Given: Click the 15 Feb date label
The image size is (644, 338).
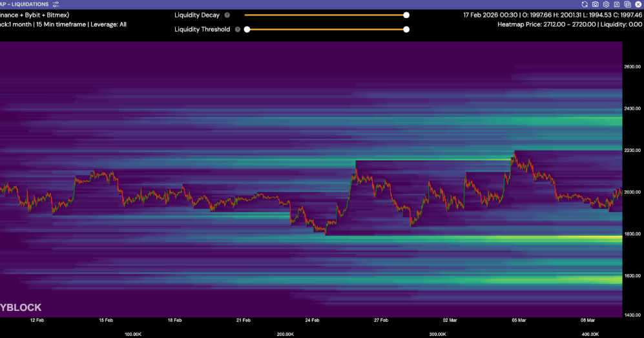Looking at the screenshot, I should point(106,320).
